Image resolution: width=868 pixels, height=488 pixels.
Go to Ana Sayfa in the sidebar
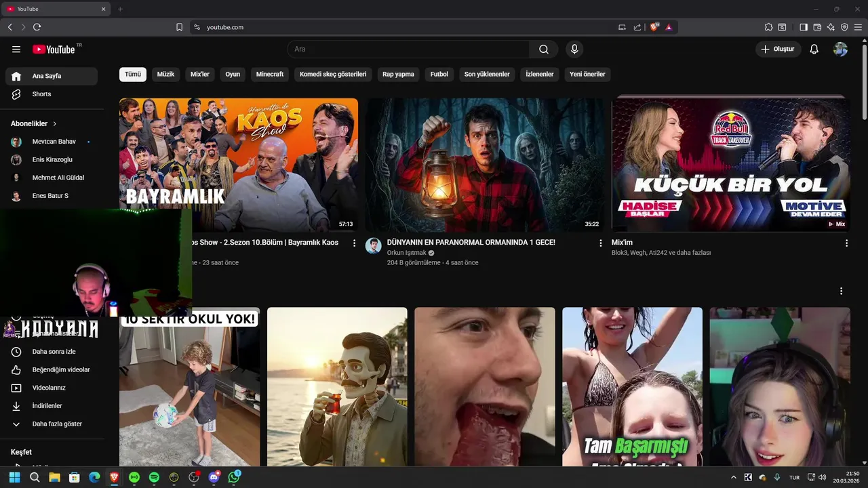coord(52,76)
